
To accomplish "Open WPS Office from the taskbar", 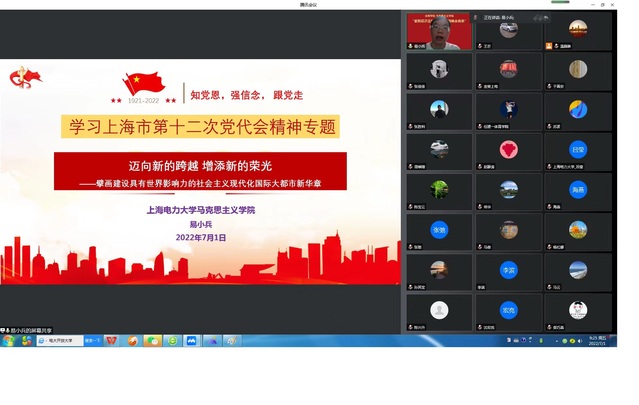I will [111, 341].
